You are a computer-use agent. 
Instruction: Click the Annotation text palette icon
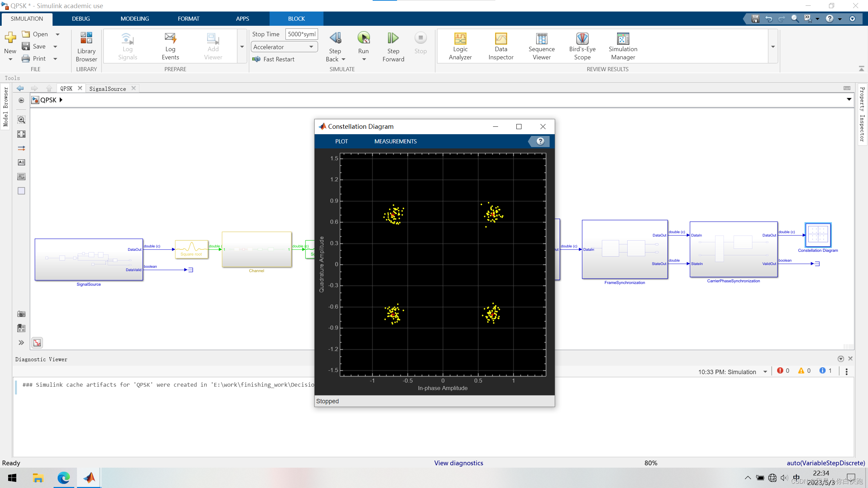pyautogui.click(x=21, y=162)
